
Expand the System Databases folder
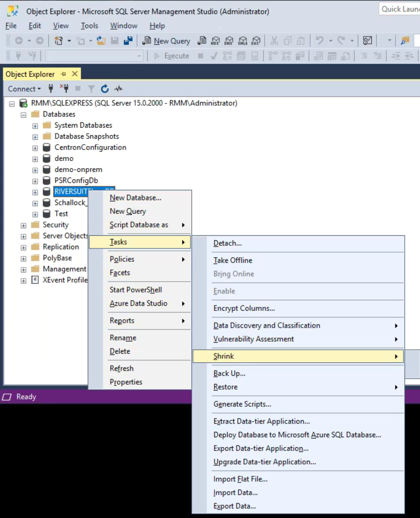[35, 126]
